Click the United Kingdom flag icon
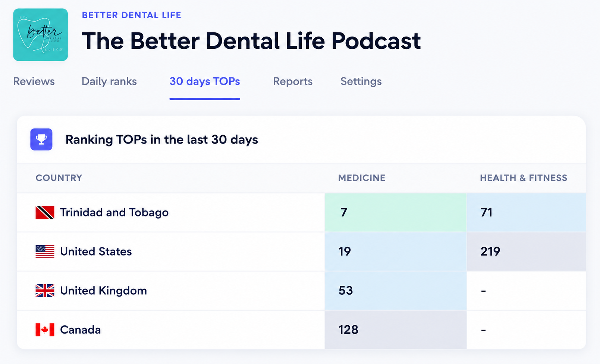The image size is (600, 364). click(x=45, y=291)
